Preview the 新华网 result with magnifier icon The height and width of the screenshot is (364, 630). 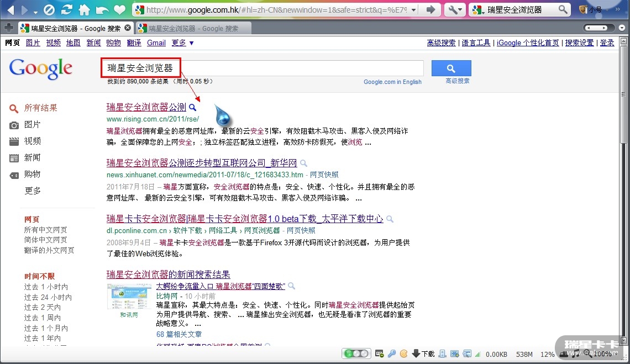point(304,163)
